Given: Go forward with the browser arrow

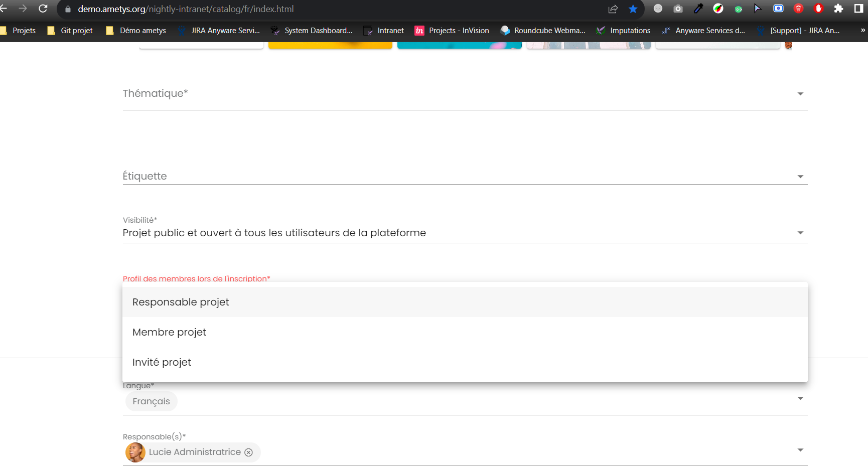Looking at the screenshot, I should (x=23, y=9).
